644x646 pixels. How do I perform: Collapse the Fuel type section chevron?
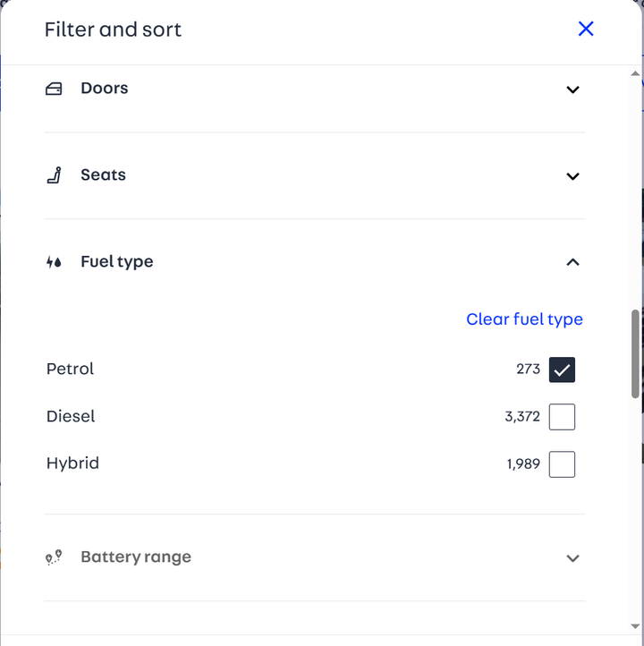point(573,262)
